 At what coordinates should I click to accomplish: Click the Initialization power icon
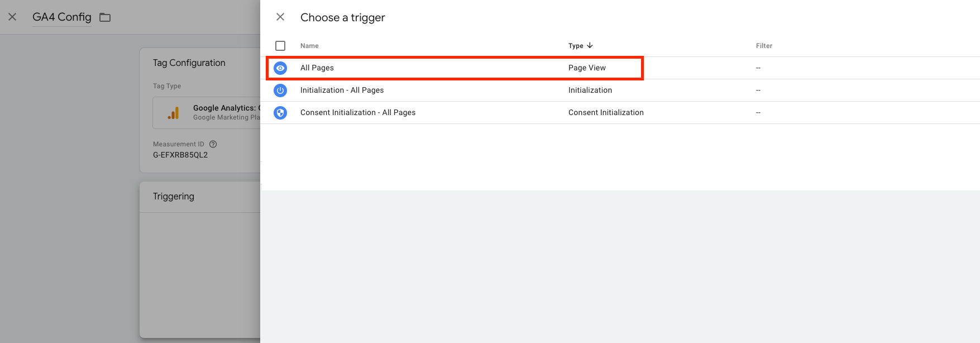280,90
